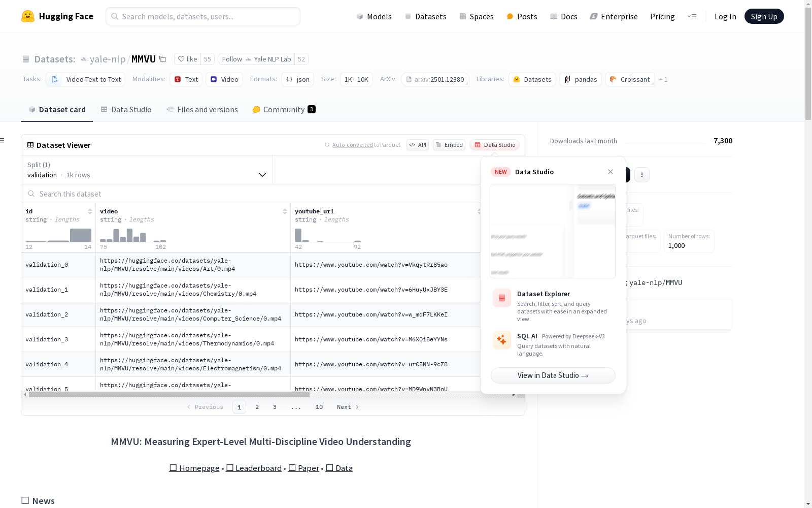Open Enterprise in the top navigation
Image resolution: width=812 pixels, height=508 pixels.
[x=614, y=16]
